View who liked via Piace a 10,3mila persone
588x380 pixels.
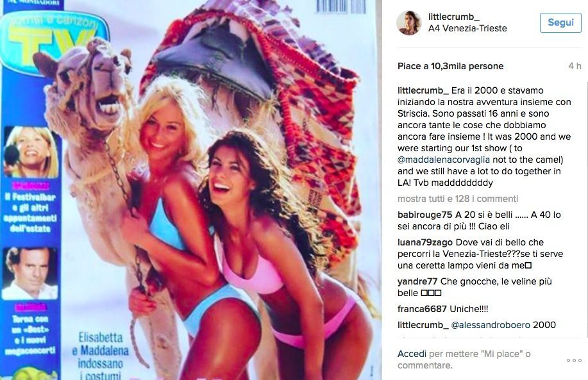click(450, 67)
